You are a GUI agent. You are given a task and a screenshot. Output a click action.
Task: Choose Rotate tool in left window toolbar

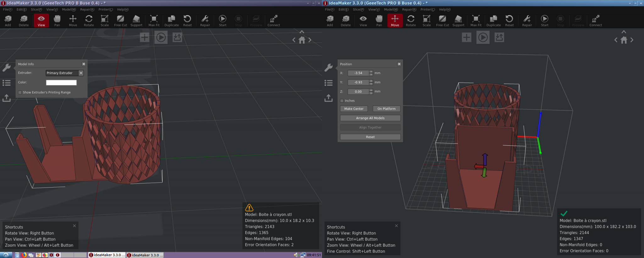point(89,21)
